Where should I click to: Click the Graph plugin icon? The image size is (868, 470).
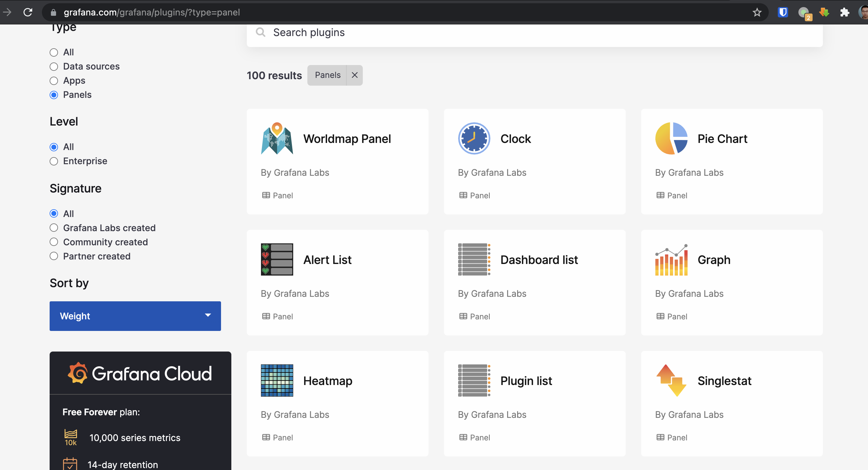coord(671,259)
